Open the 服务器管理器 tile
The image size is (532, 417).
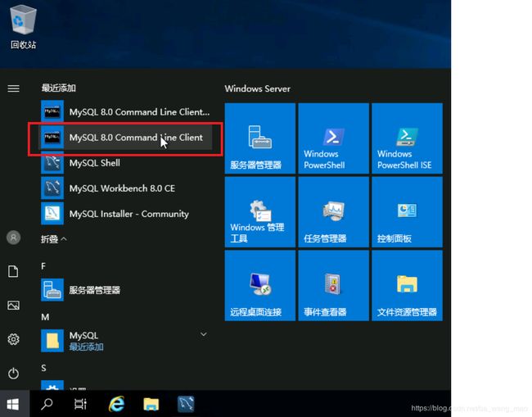point(260,138)
